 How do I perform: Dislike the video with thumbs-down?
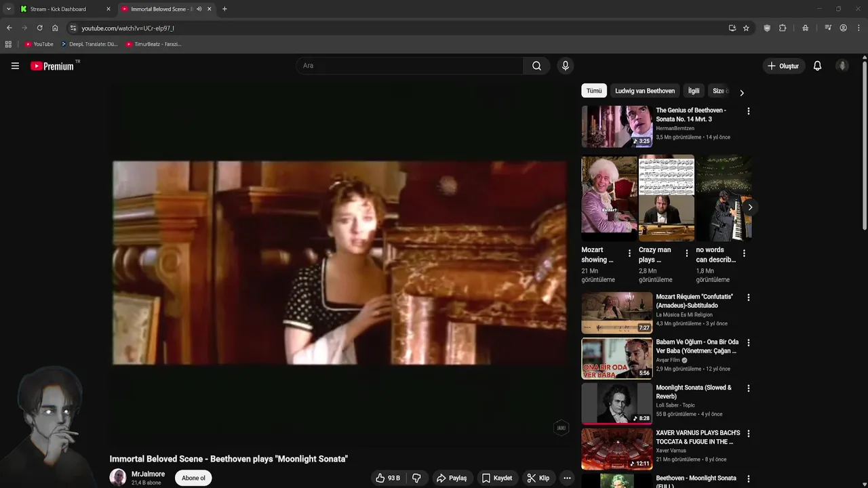[416, 478]
